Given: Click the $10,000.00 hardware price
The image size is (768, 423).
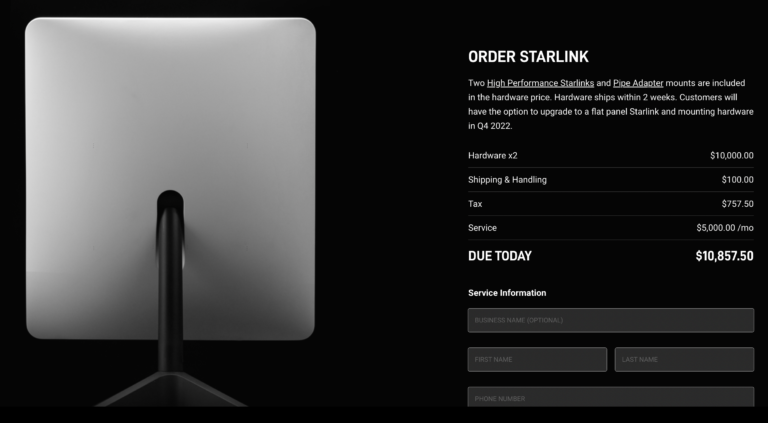Looking at the screenshot, I should (732, 156).
